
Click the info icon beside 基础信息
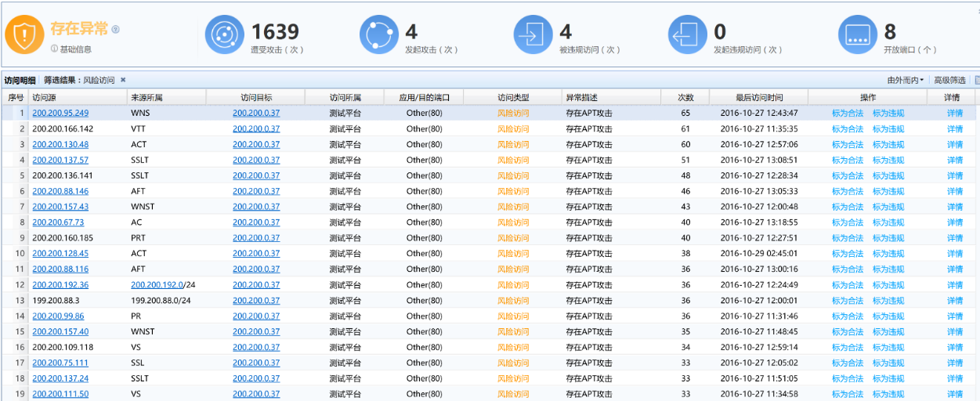click(54, 49)
